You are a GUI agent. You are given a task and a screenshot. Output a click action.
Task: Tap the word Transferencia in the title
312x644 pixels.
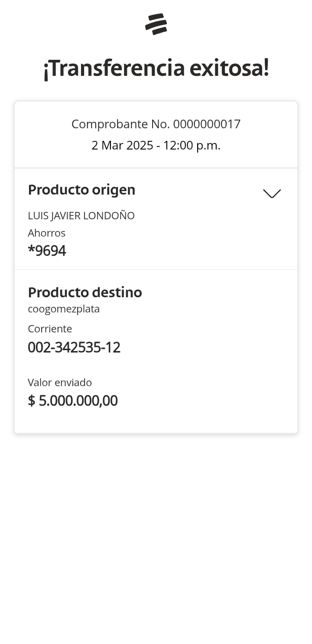114,68
